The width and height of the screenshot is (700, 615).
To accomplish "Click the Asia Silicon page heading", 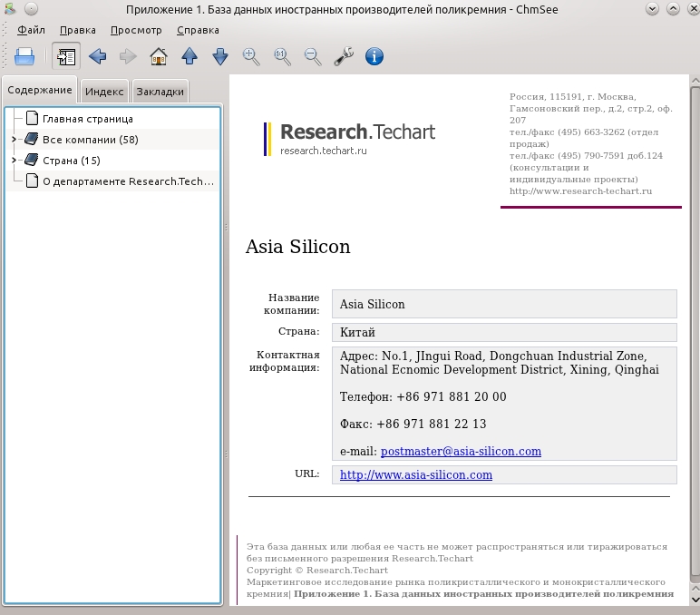I will [x=297, y=247].
